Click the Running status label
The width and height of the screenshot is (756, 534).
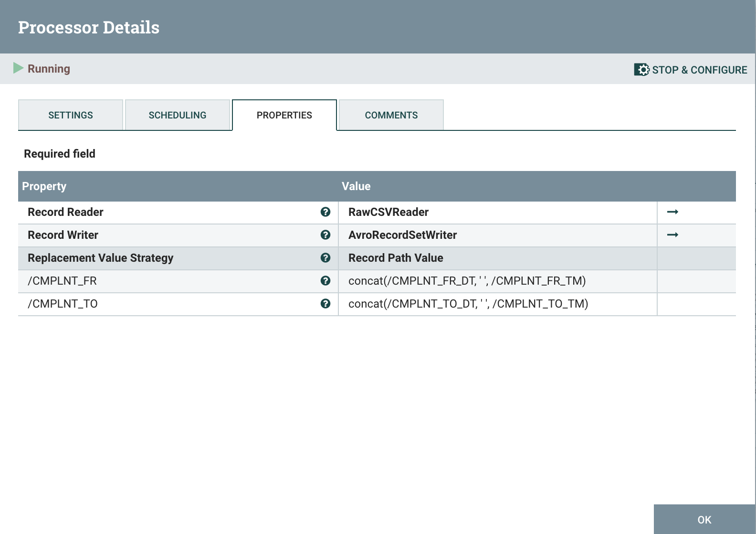[x=49, y=69]
